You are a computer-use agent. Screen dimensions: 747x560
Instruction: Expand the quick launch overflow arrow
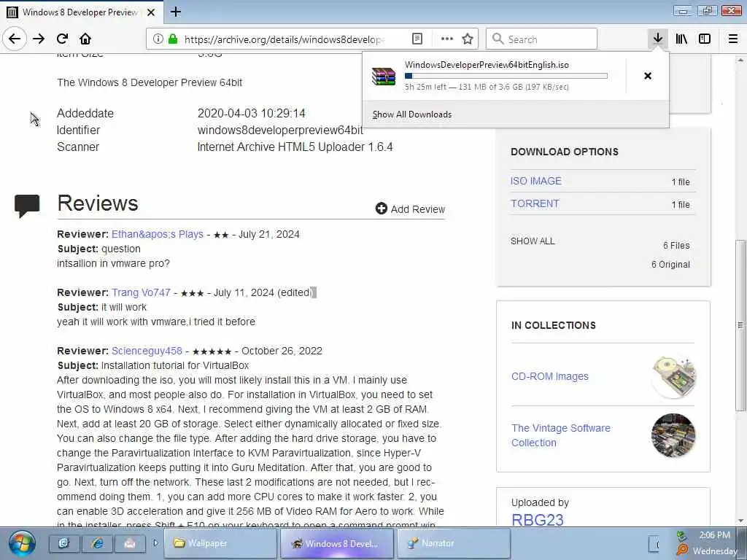click(x=155, y=543)
